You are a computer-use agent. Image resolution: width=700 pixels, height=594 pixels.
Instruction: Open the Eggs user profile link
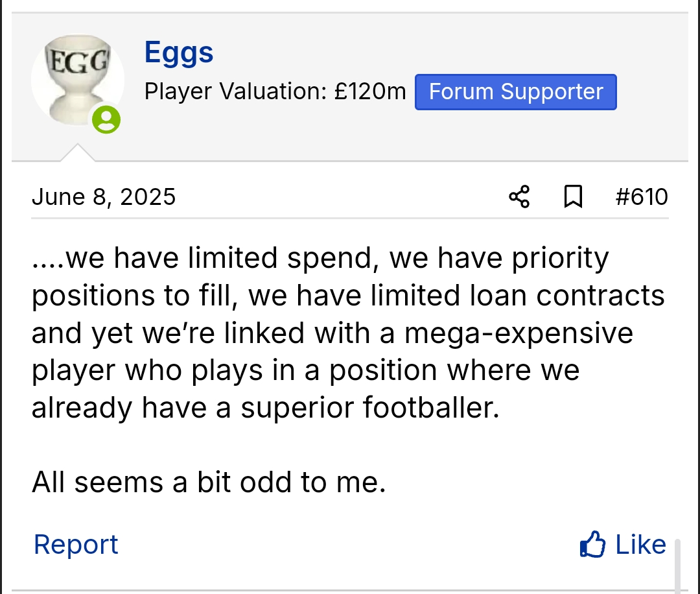[x=179, y=52]
